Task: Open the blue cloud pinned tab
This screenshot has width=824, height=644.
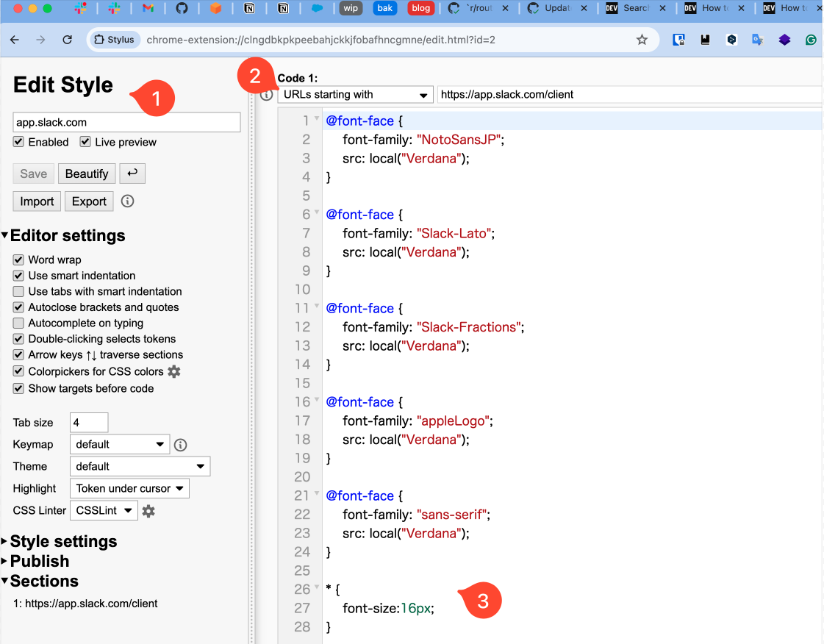Action: [x=317, y=8]
